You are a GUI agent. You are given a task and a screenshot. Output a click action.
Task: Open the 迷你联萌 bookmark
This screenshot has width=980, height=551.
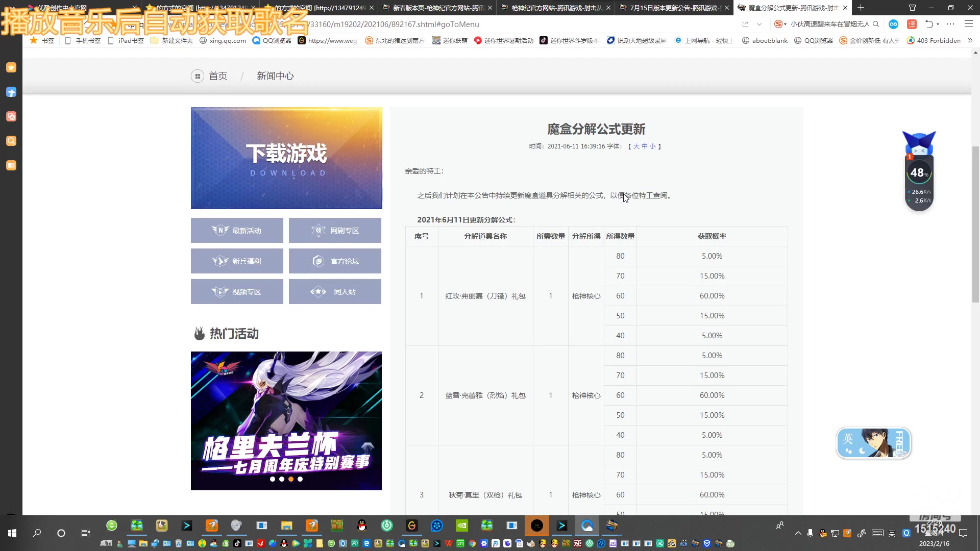[x=450, y=40]
